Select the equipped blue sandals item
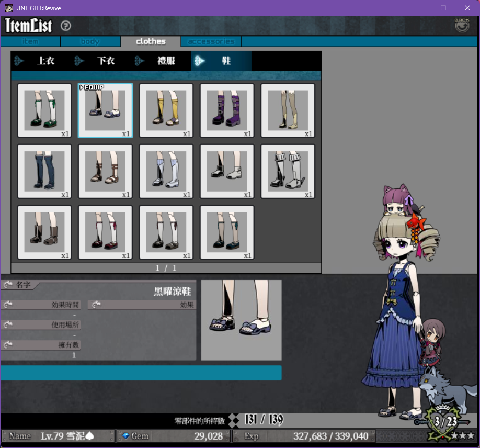This screenshot has width=480, height=448. [x=105, y=110]
